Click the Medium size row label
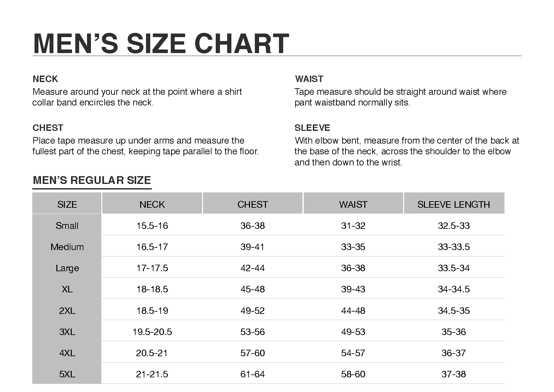The width and height of the screenshot is (554, 392). (x=67, y=247)
